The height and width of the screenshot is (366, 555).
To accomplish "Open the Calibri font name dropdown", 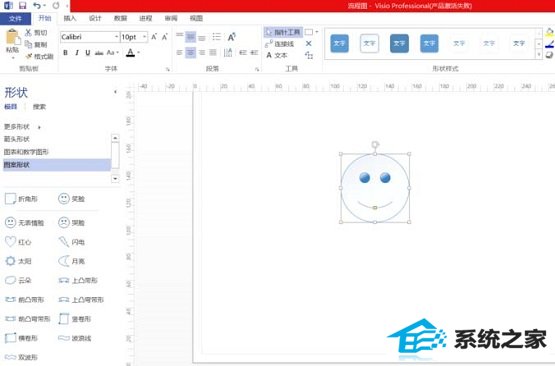I will 90,37.
